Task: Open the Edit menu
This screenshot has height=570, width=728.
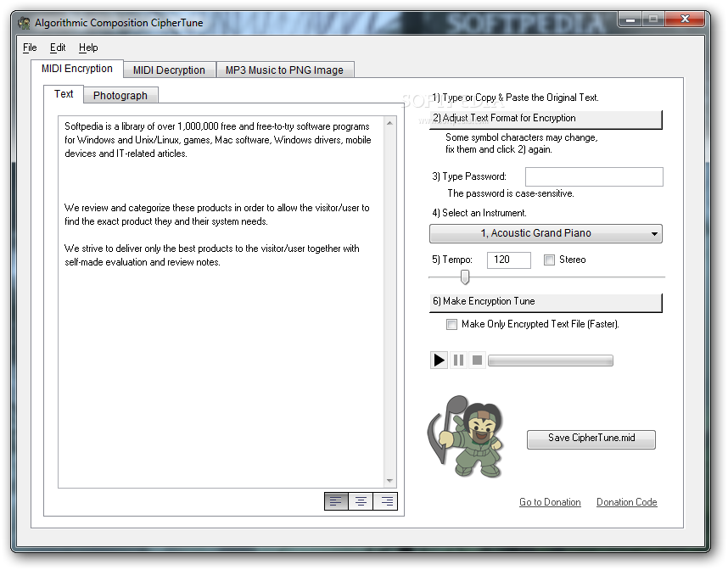Action: click(58, 47)
